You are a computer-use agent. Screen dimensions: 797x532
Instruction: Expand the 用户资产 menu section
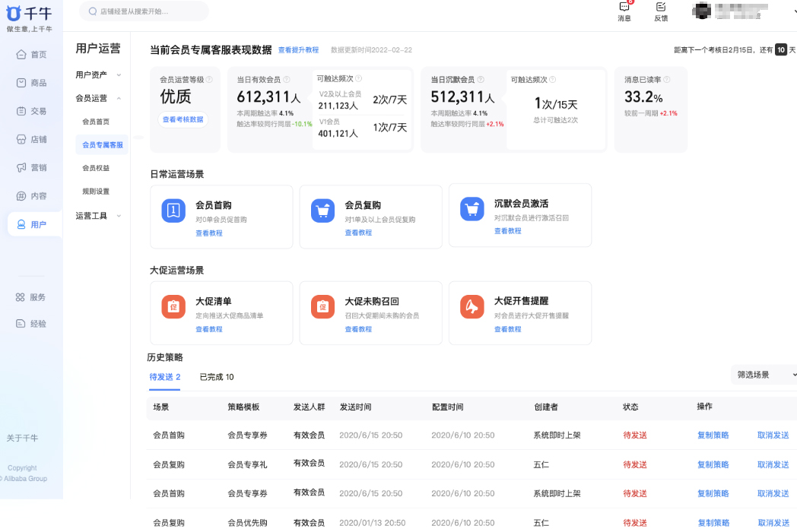(93, 74)
